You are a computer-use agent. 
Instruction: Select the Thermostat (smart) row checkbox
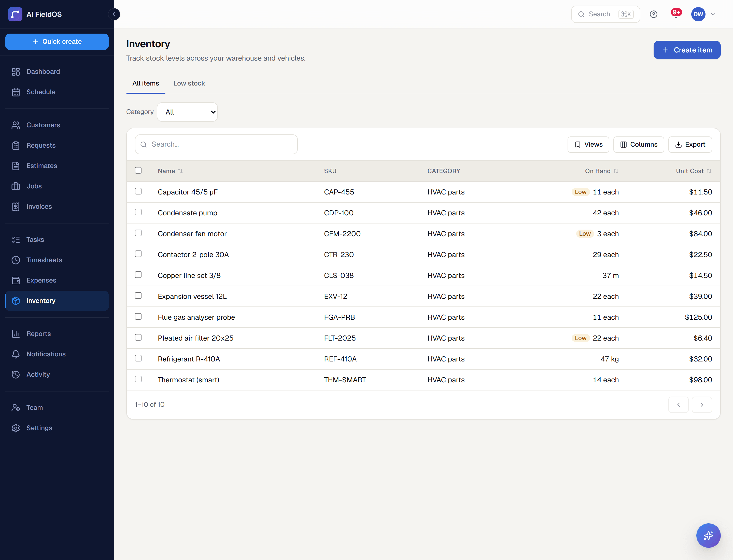pyautogui.click(x=138, y=379)
